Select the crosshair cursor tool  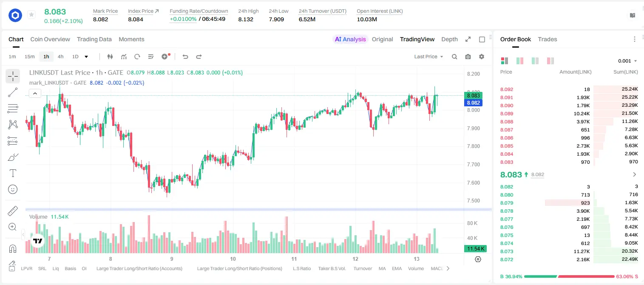tap(13, 77)
